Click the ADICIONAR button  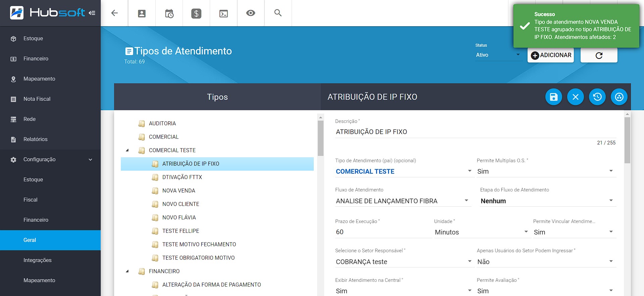551,55
